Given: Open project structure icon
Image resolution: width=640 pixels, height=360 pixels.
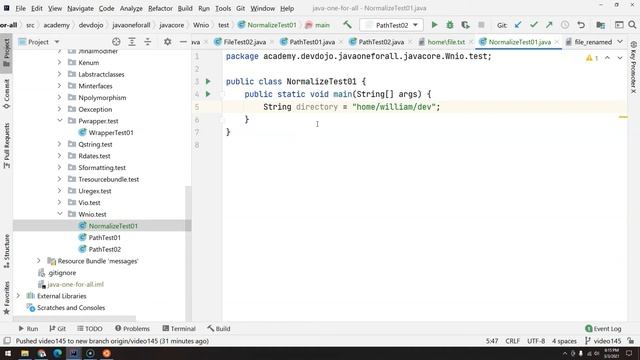Looking at the screenshot, I should click(600, 25).
